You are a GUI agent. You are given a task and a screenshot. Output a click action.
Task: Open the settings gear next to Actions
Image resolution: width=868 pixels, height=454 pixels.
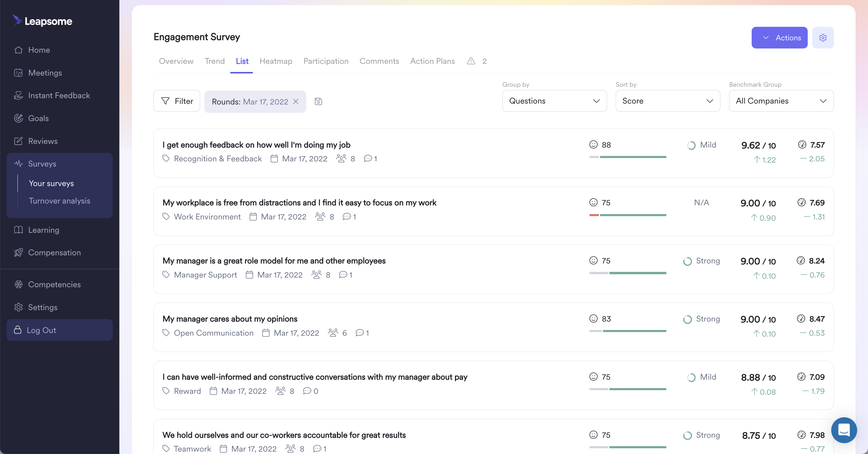[x=822, y=38]
